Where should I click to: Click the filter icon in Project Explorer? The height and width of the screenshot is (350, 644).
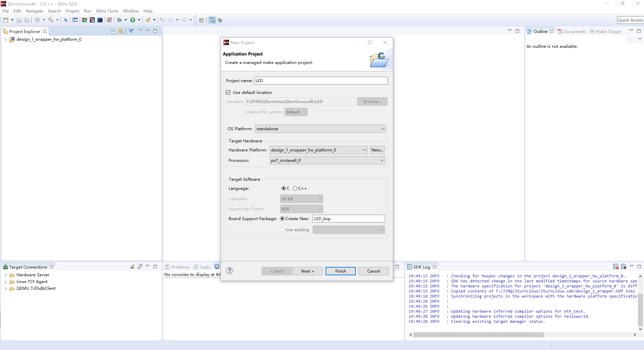(x=131, y=31)
